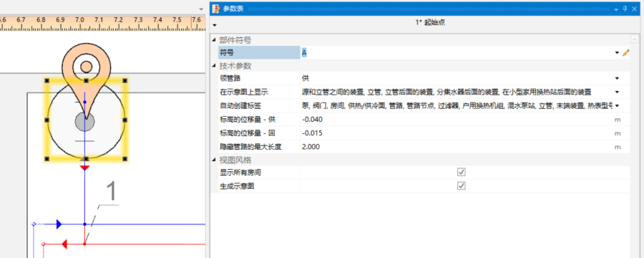Image resolution: width=644 pixels, height=258 pixels.
Task: Click the red return pipe flow arrow
Action: click(x=64, y=244)
